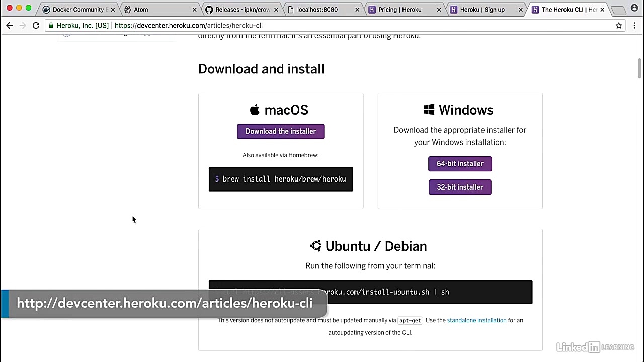
Task: Click the macOS Download the installer button
Action: [x=281, y=131]
